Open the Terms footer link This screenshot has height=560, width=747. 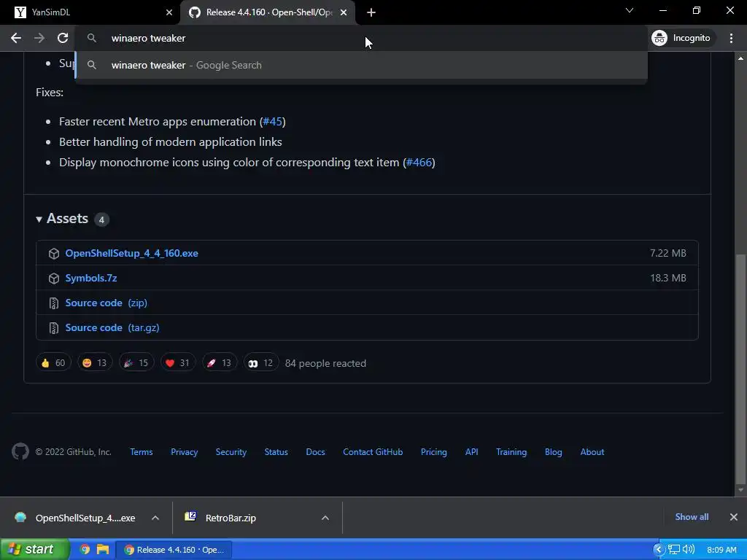click(142, 452)
